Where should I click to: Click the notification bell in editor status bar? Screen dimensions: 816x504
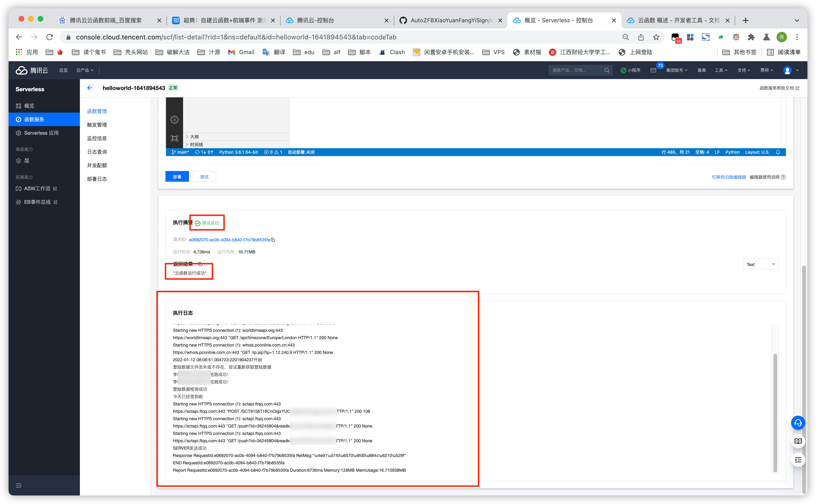778,152
